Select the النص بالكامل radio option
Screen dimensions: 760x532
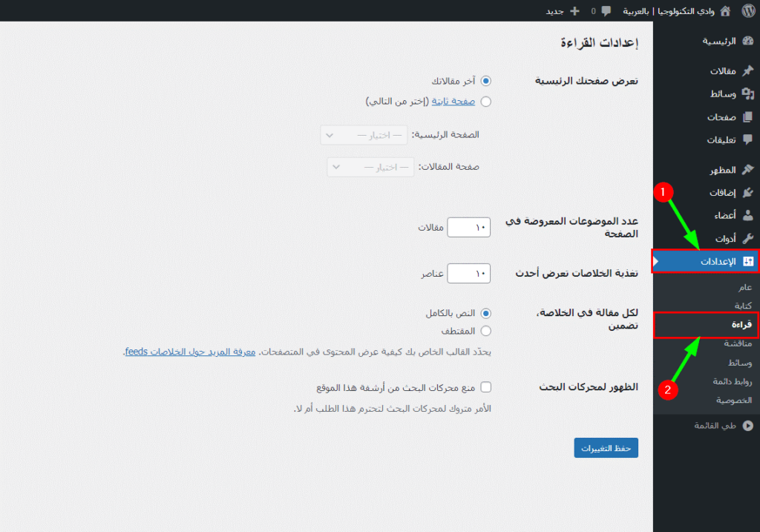point(485,313)
